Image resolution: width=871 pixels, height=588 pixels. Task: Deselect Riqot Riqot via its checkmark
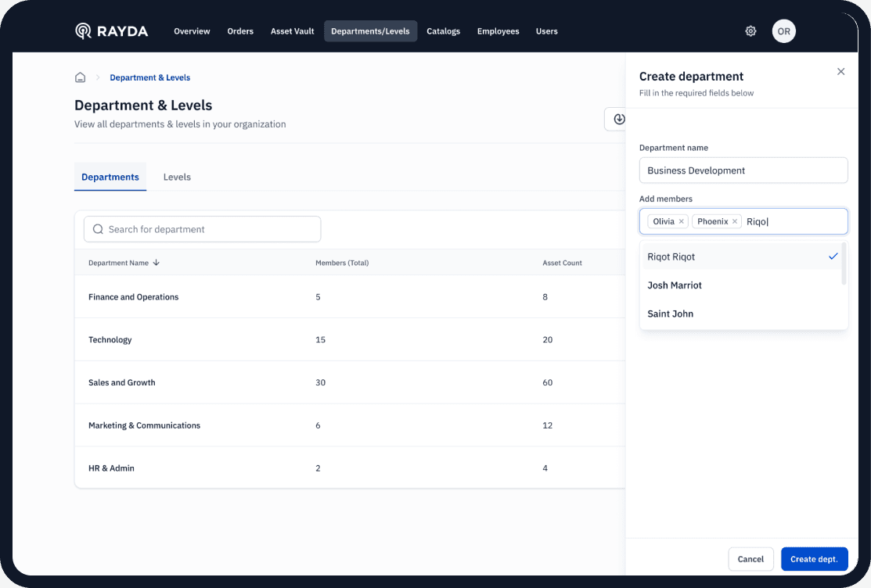coord(833,256)
